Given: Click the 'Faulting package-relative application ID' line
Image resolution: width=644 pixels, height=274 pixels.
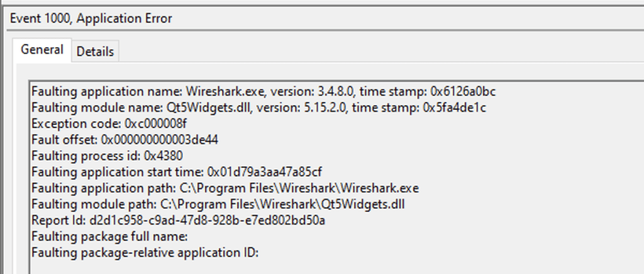Looking at the screenshot, I should click(x=145, y=253).
